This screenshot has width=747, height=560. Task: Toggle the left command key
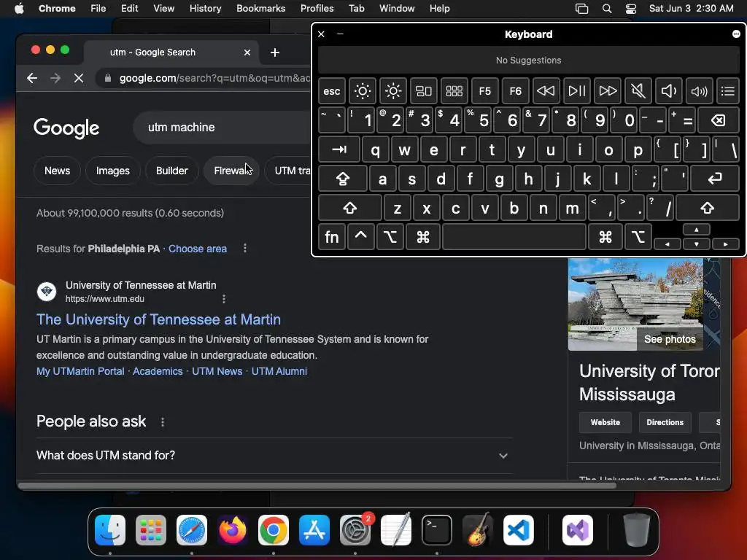coord(422,237)
